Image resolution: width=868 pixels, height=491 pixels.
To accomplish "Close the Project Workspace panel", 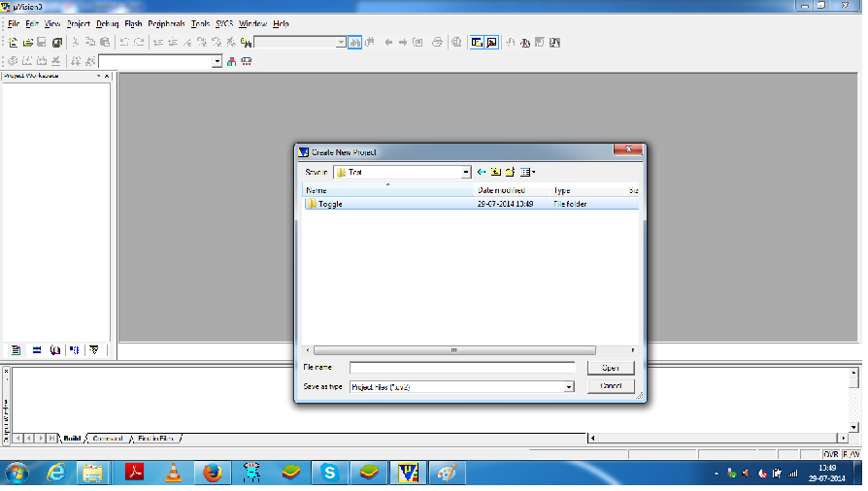I will (107, 76).
